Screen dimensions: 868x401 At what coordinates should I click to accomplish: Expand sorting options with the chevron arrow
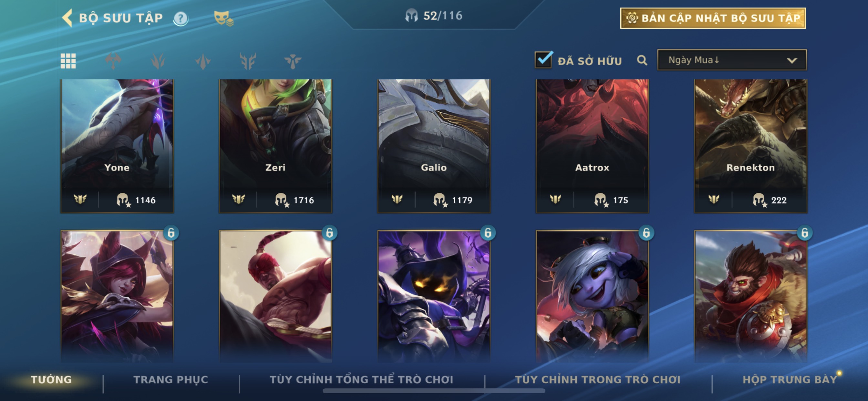pyautogui.click(x=792, y=61)
